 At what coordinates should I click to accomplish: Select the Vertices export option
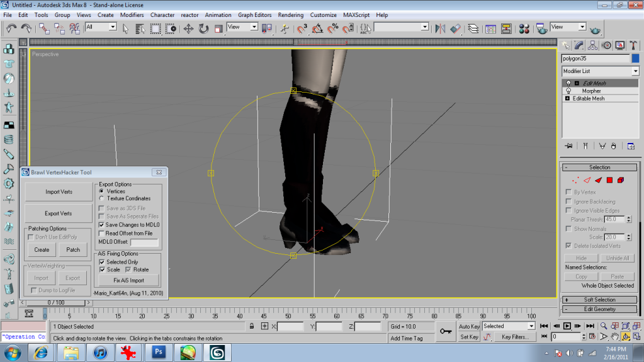pos(101,191)
